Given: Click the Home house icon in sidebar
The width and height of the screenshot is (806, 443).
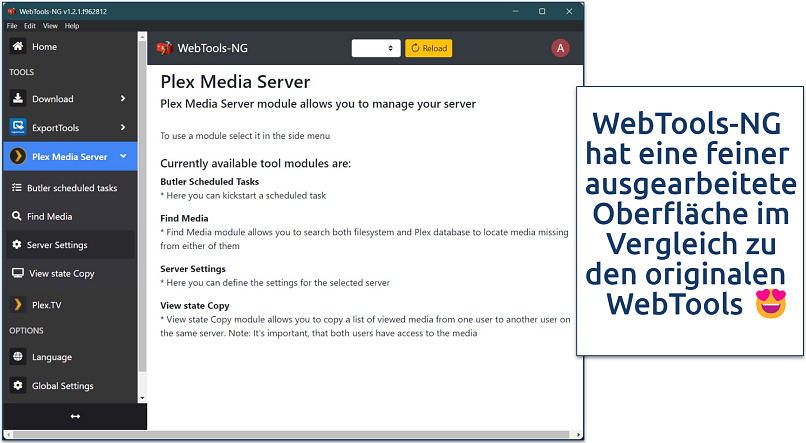Looking at the screenshot, I should point(18,47).
